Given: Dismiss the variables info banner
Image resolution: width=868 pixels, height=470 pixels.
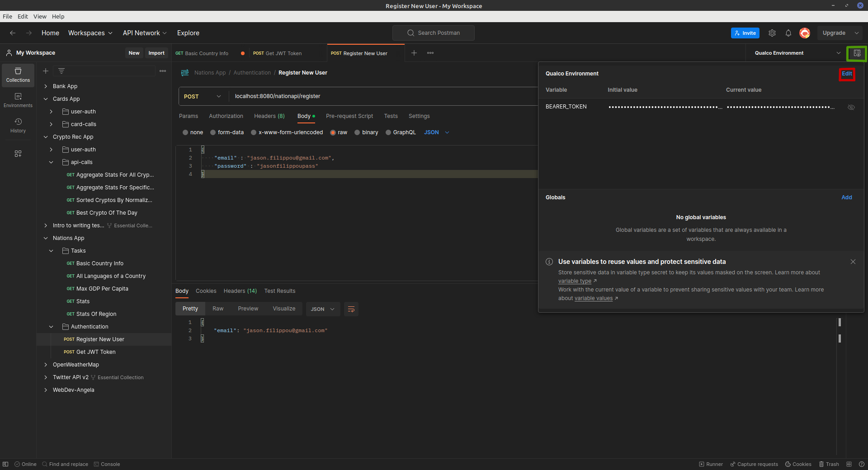Looking at the screenshot, I should pos(853,262).
